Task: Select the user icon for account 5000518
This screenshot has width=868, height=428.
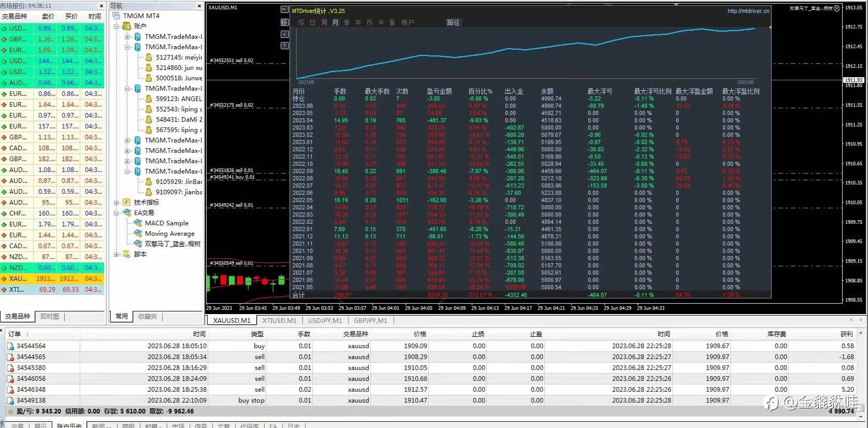Action: click(x=149, y=78)
